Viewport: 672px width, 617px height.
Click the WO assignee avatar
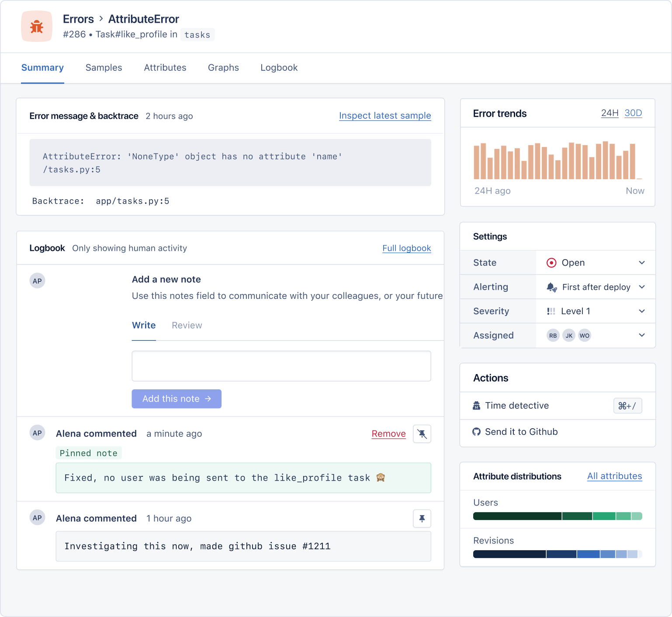[x=585, y=336]
